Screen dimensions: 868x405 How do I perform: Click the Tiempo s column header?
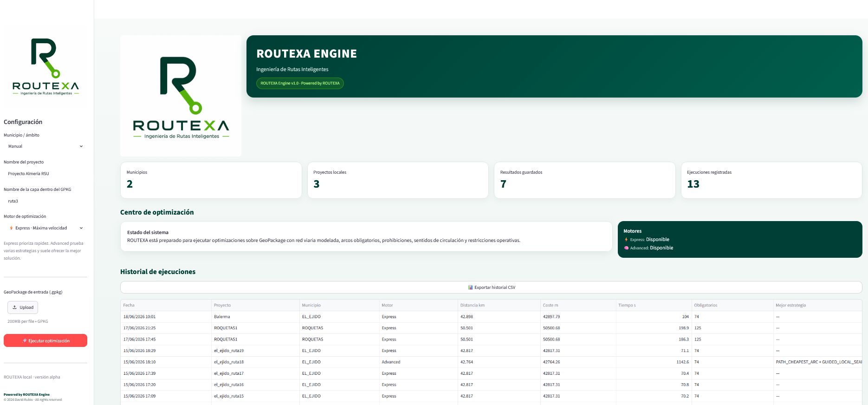pyautogui.click(x=654, y=305)
